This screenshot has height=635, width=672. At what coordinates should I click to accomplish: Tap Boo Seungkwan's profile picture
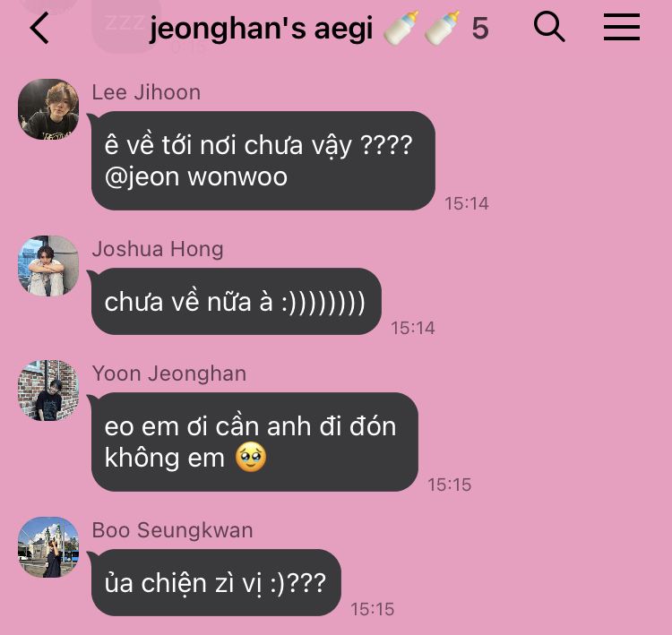tap(48, 547)
